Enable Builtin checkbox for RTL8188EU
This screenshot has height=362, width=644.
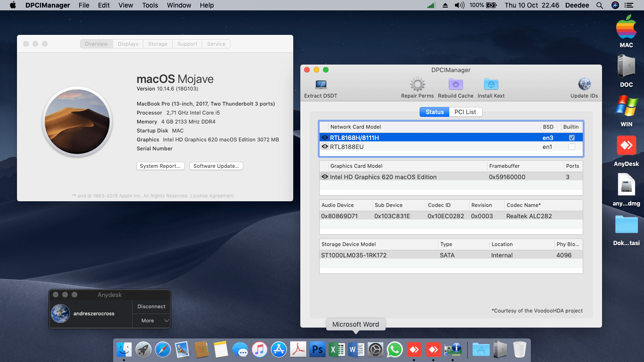tap(571, 147)
